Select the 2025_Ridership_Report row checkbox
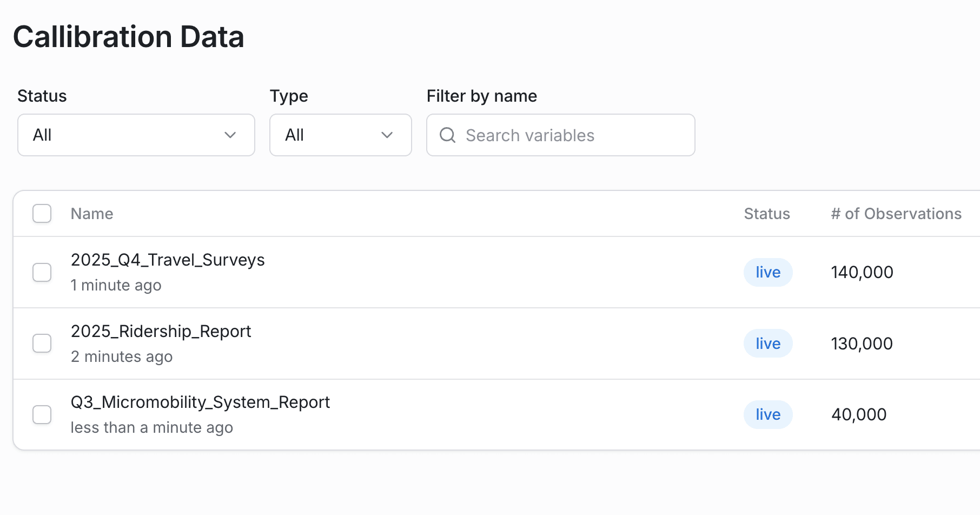This screenshot has height=515, width=980. click(42, 344)
